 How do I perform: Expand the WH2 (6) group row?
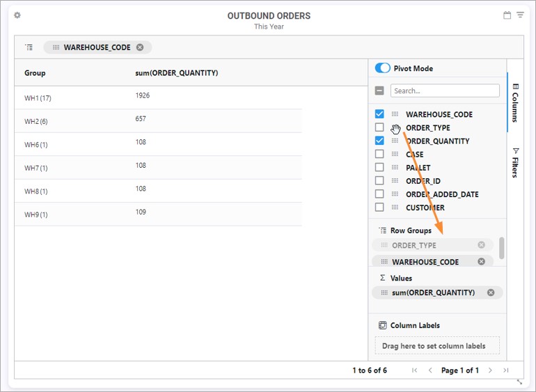tap(38, 121)
